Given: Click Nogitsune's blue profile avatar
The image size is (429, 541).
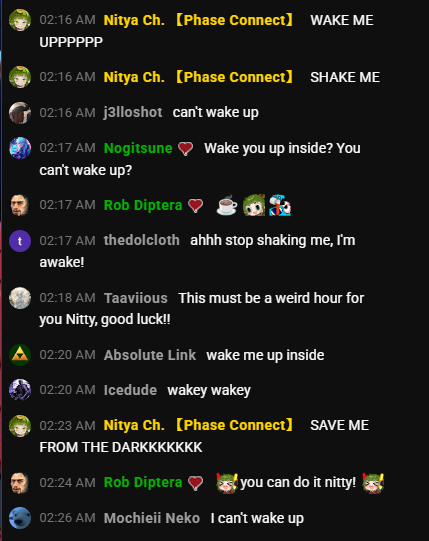Looking at the screenshot, I should [x=20, y=148].
